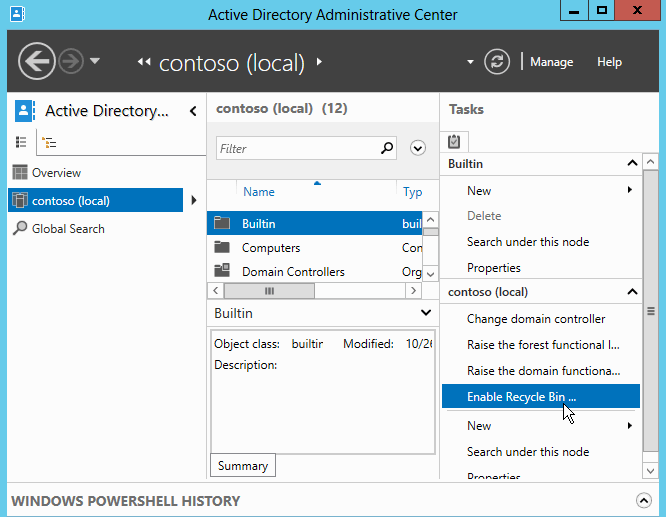Image resolution: width=666 pixels, height=517 pixels.
Task: Click Raise the forest functional level task
Action: coord(543,345)
